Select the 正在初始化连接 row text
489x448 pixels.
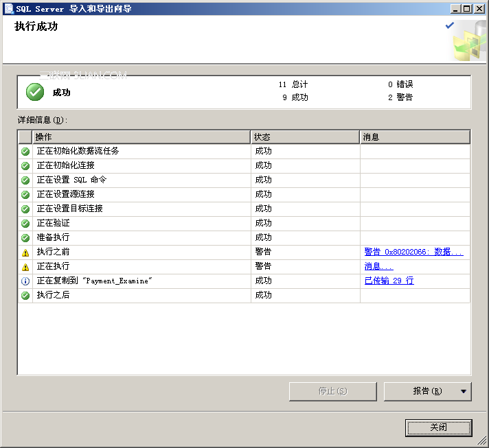click(x=65, y=165)
